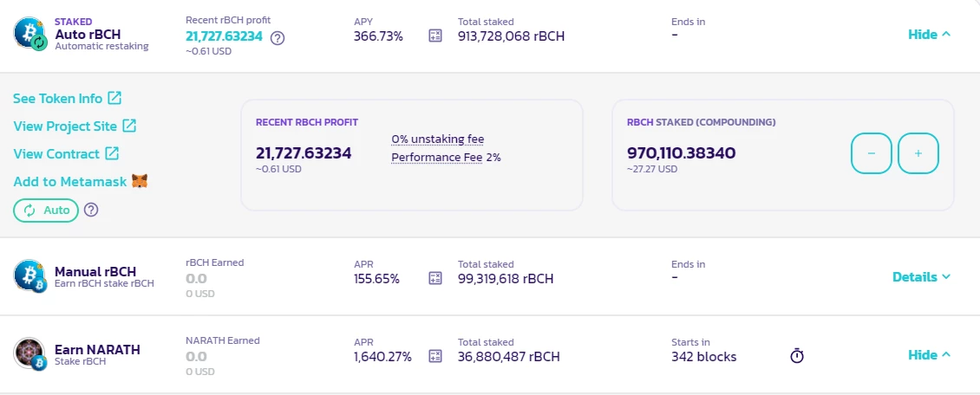Viewport: 980px width, 395px height.
Task: Open the See Token Info link
Action: (x=68, y=98)
